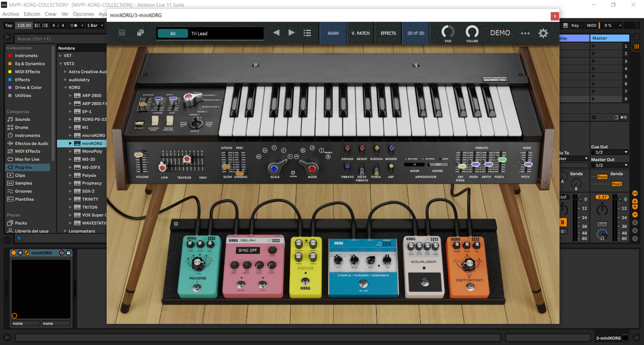Open the arpeggiator RANGE selector
Screen dimensions: 644x345
pyautogui.click(x=437, y=164)
